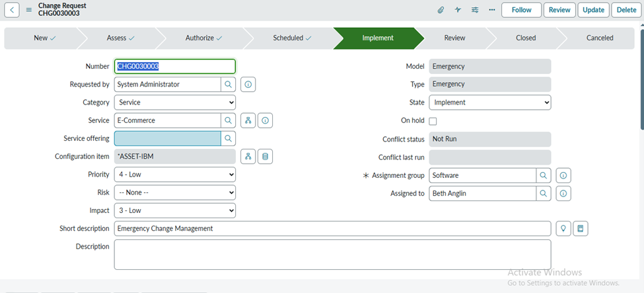Show dependency map for the Service
The image size is (644, 293).
[x=248, y=120]
